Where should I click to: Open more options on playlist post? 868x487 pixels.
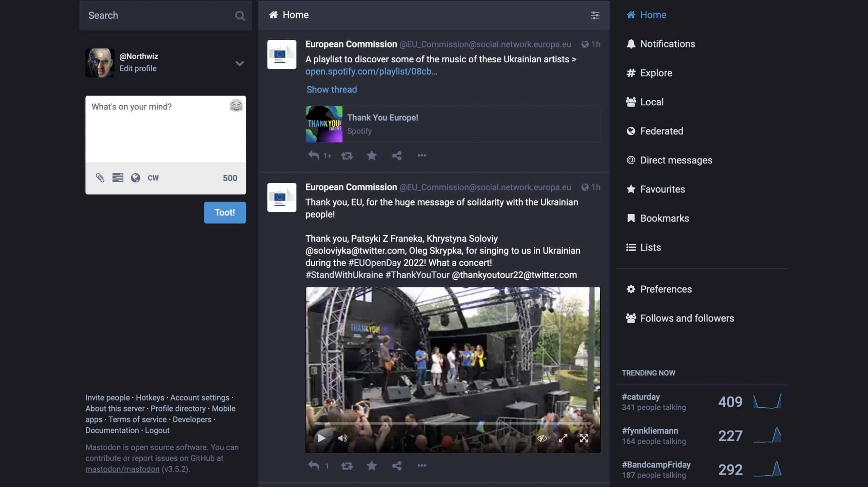[x=422, y=156]
